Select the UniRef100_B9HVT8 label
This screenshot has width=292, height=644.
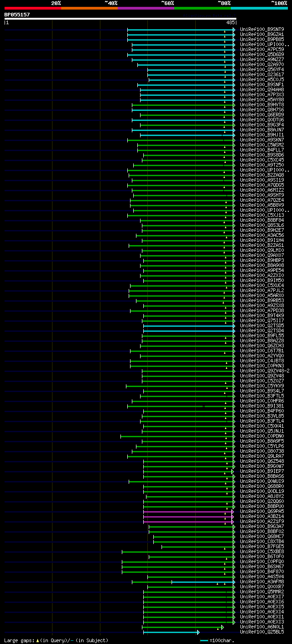coord(262,105)
